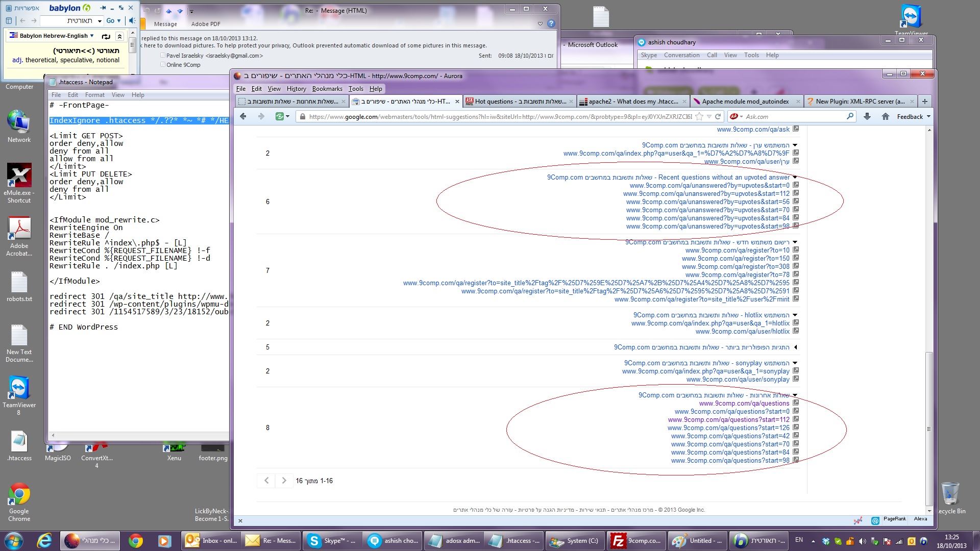Screen dimensions: 980x551
Task: Open external icon beside register?to=308
Action: coord(796,266)
